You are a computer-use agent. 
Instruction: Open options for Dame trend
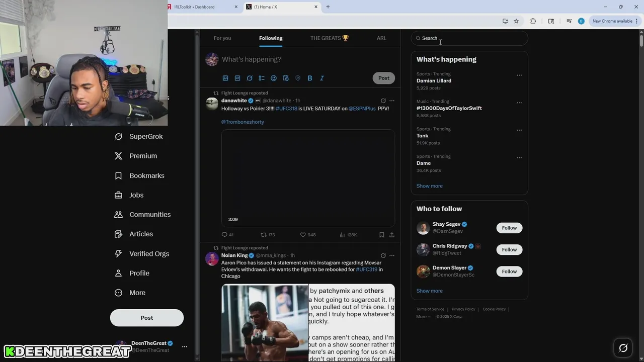[519, 157]
